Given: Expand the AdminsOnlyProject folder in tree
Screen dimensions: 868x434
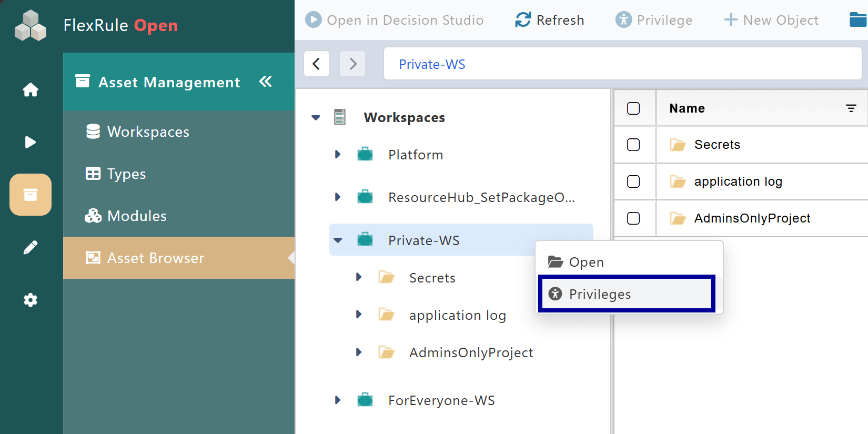Looking at the screenshot, I should point(359,352).
